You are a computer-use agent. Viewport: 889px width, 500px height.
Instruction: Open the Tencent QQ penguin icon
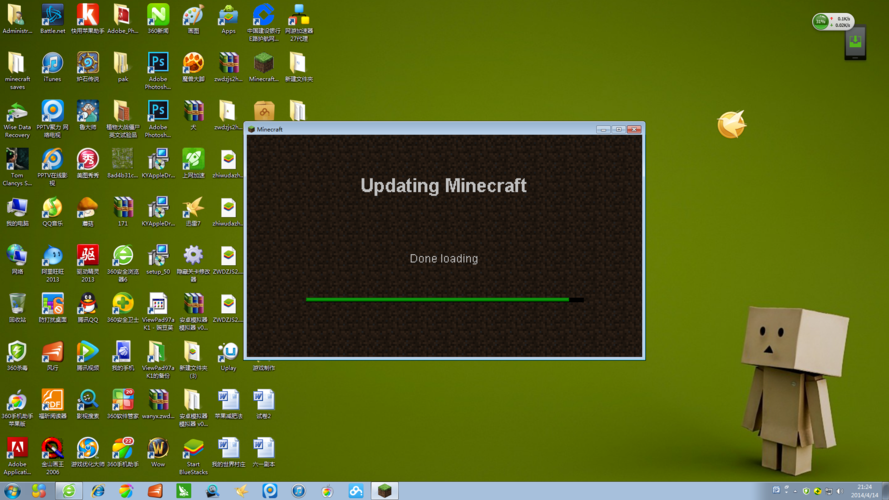(x=87, y=308)
